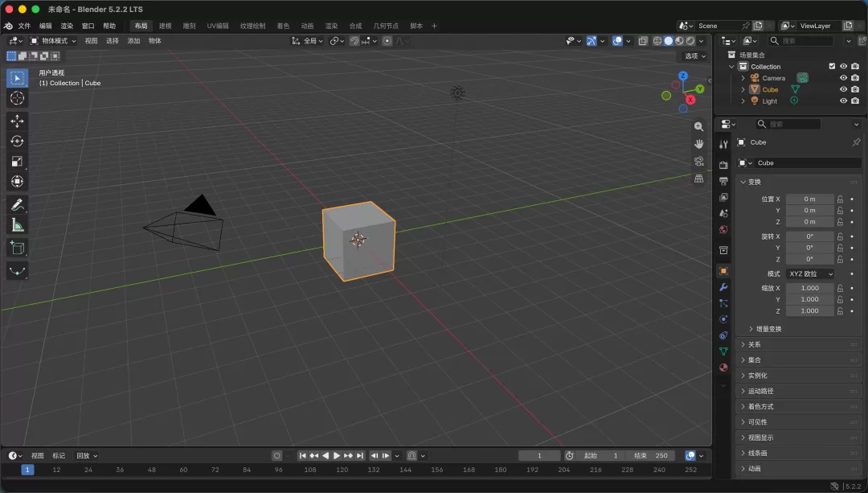
Task: Open the Material properties tab
Action: point(723,368)
